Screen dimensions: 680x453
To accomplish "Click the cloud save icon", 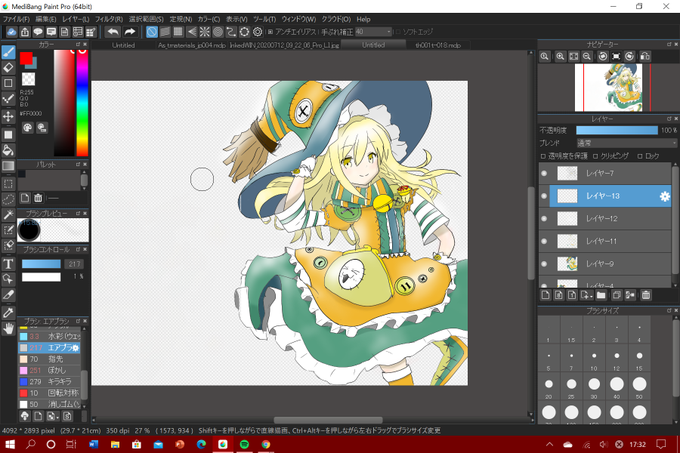I will (x=12, y=32).
